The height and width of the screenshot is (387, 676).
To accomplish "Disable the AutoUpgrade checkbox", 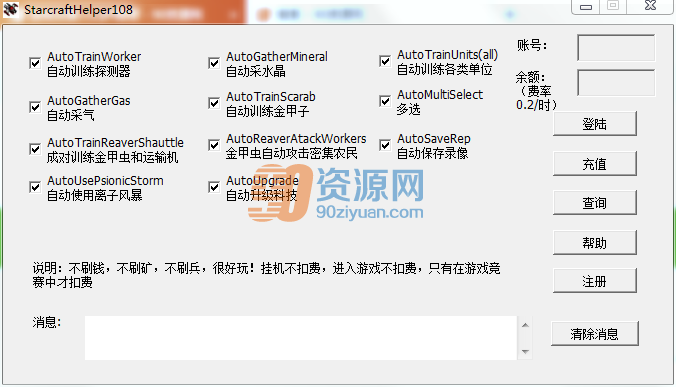I will [x=214, y=187].
